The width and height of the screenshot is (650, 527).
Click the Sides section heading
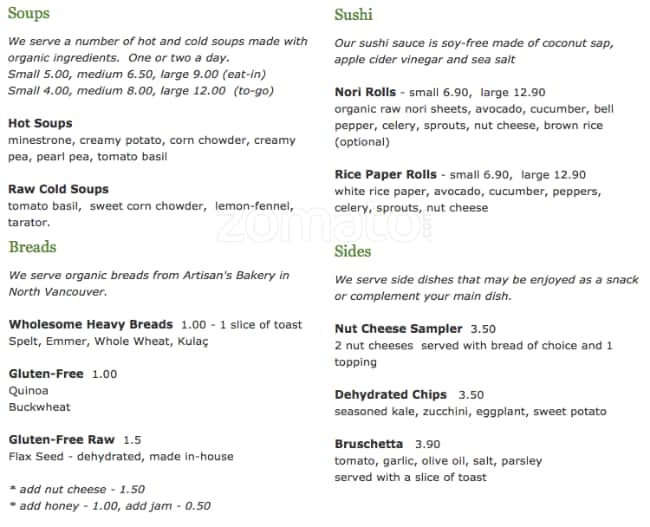click(x=353, y=251)
